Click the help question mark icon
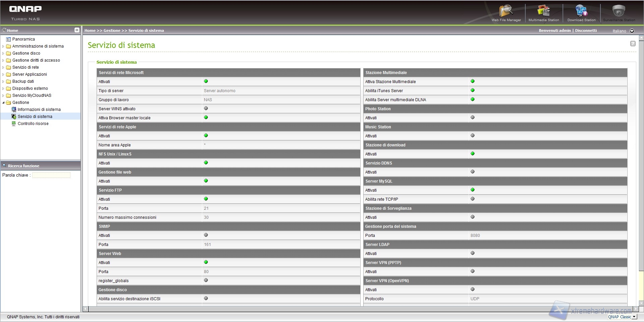644x322 pixels. coord(633,44)
